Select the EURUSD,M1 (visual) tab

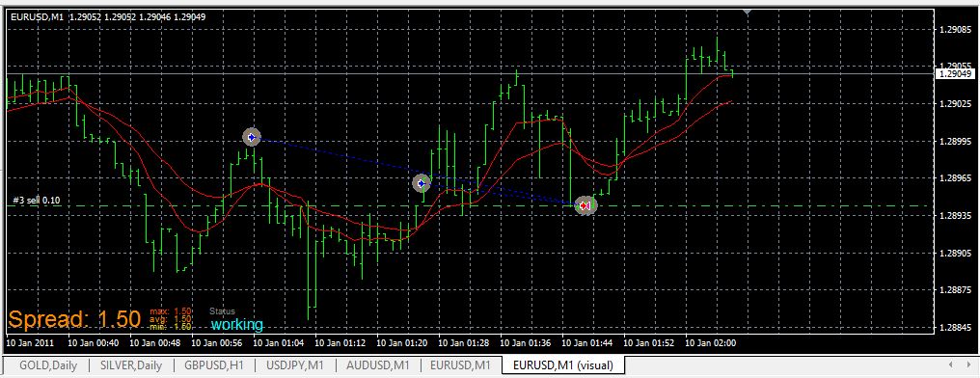point(563,364)
